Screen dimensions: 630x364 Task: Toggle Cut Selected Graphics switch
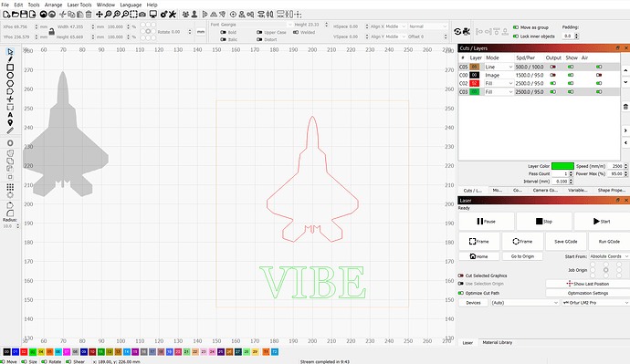[x=461, y=276]
